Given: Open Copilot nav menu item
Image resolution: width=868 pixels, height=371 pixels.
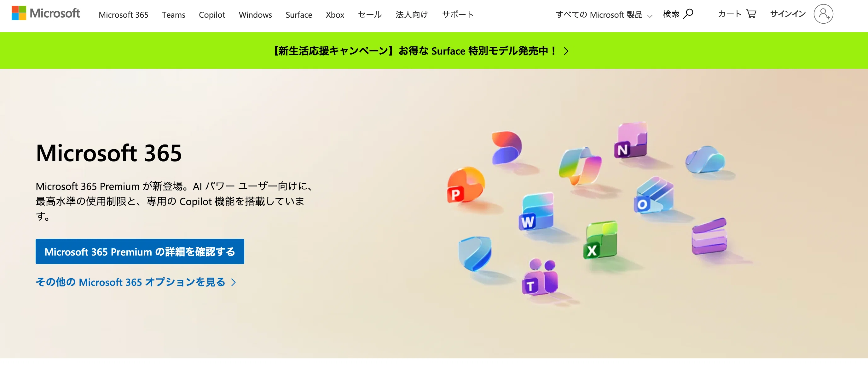Looking at the screenshot, I should tap(212, 15).
